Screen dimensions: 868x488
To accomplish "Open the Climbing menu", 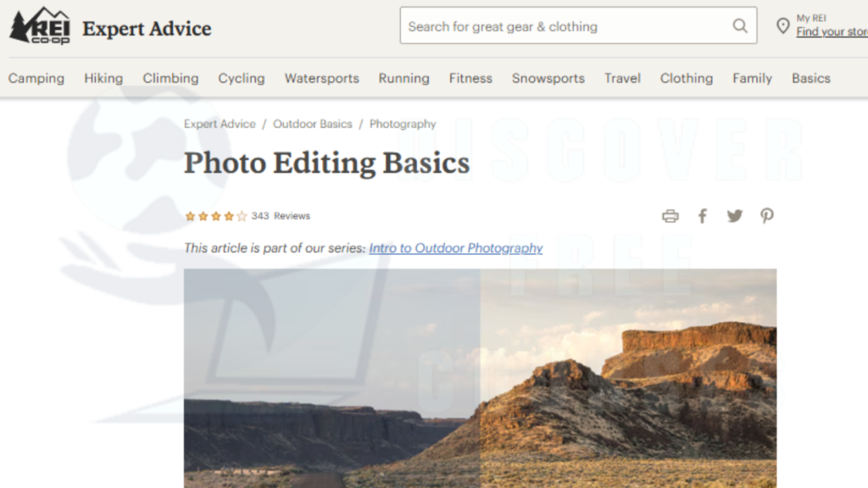I will tap(170, 79).
